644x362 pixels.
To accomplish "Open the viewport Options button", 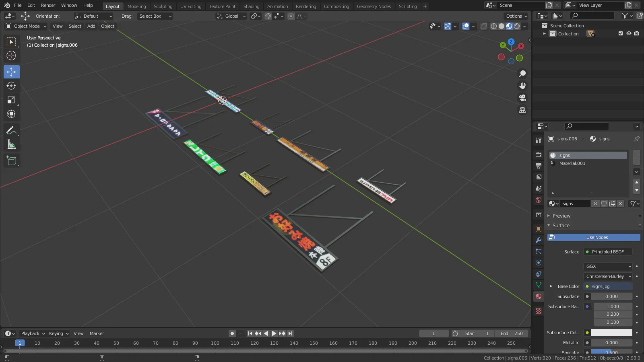I will coord(515,16).
